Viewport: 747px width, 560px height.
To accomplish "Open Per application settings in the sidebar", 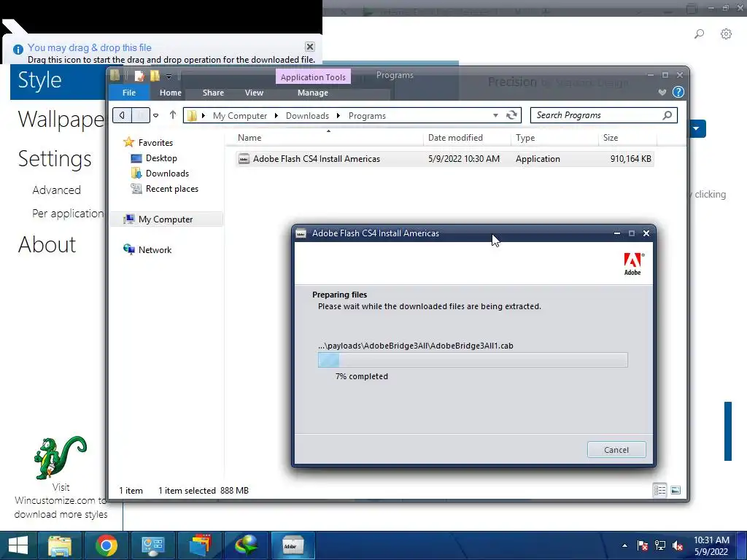I will [68, 214].
